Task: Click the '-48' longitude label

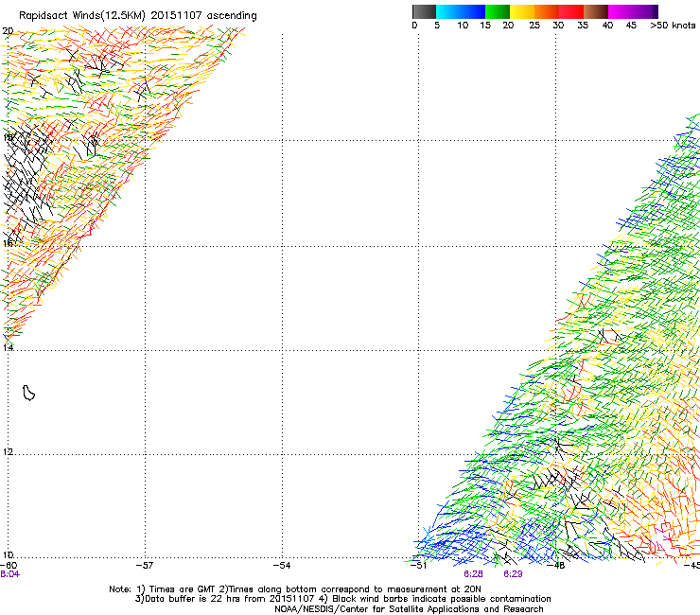Action: (556, 566)
